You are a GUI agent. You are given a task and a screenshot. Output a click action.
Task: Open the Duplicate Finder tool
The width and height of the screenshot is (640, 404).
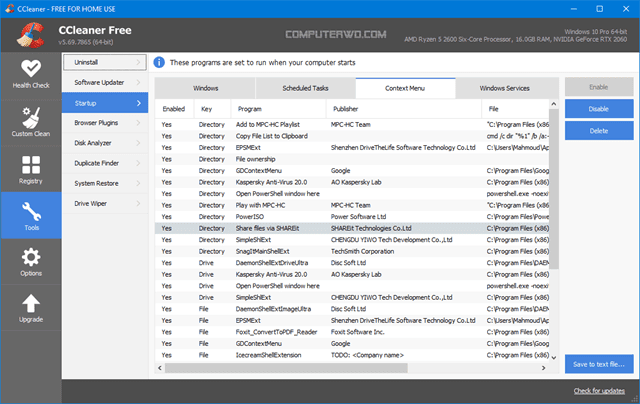(x=105, y=163)
